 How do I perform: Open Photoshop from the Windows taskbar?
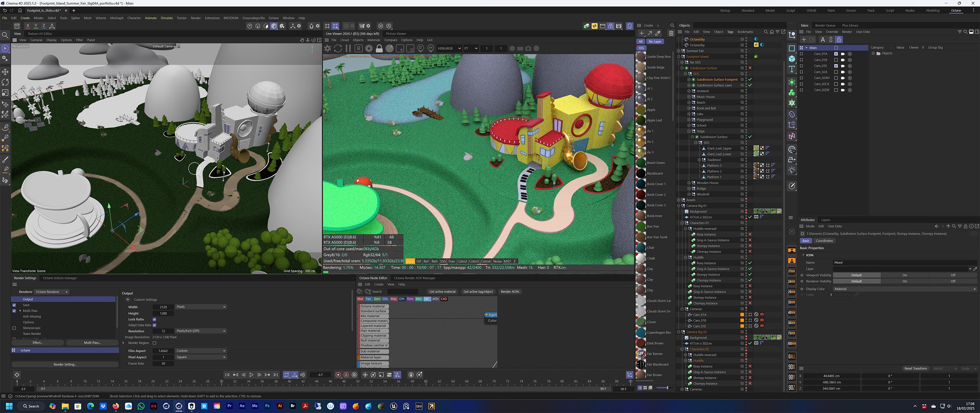(x=267, y=406)
